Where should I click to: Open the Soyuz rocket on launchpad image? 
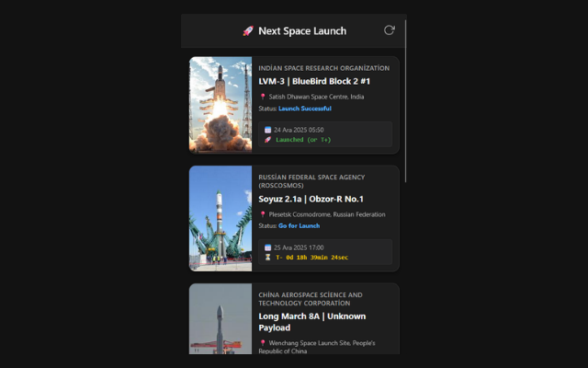(x=220, y=218)
